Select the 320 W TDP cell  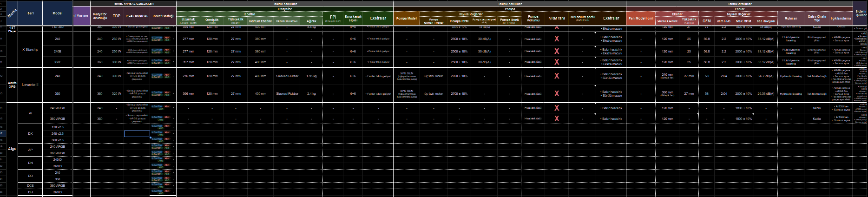point(117,93)
